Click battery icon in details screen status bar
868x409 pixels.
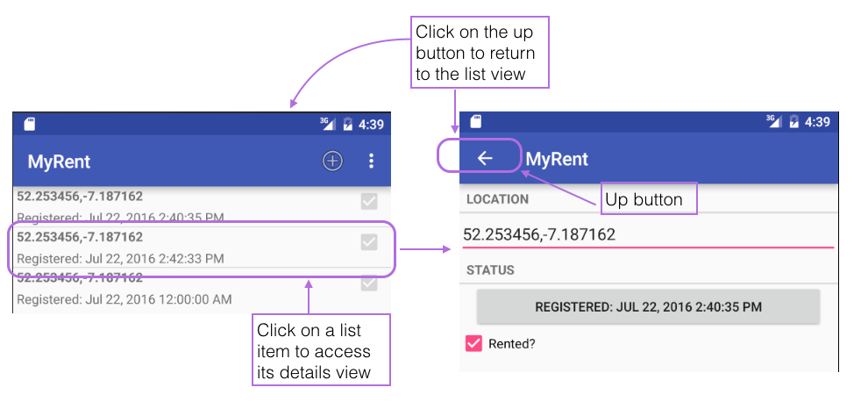tap(793, 121)
